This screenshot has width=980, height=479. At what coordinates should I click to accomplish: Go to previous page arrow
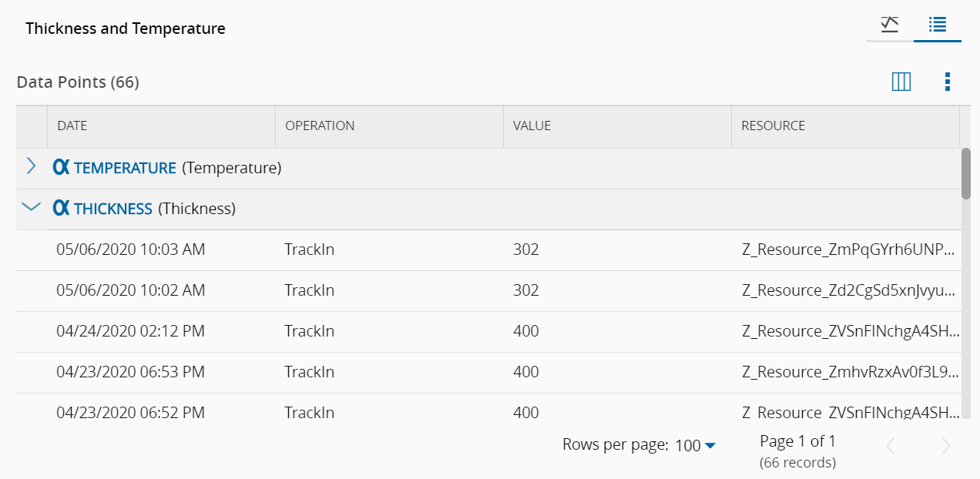891,446
